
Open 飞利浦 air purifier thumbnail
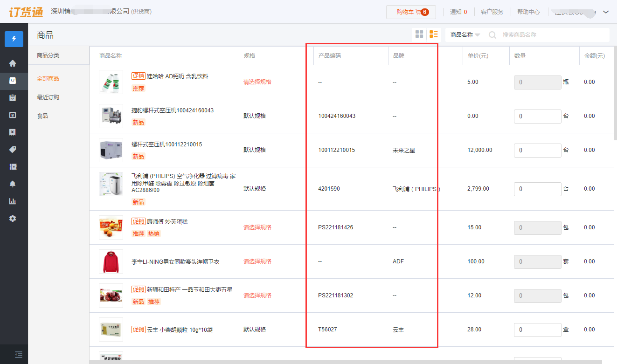coord(111,184)
